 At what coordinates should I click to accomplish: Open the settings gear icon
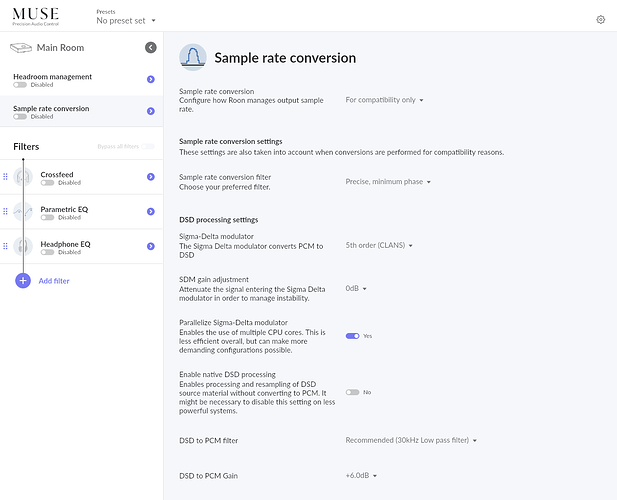point(600,19)
